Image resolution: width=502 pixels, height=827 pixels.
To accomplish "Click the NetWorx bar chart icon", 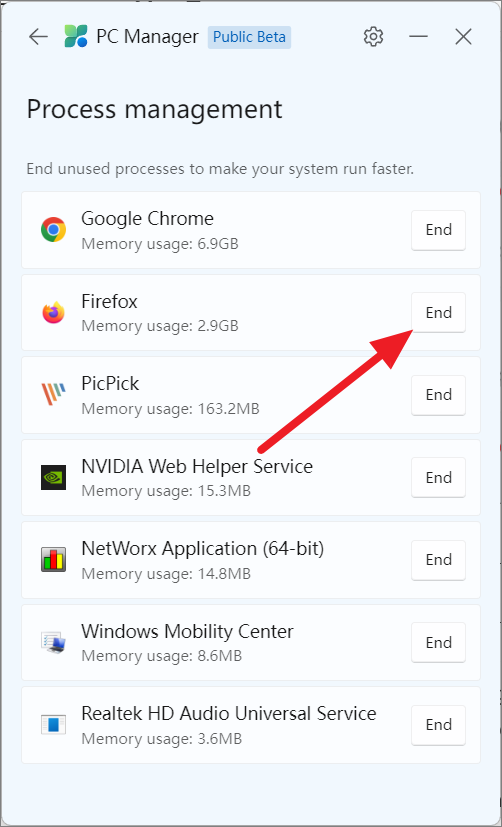I will point(53,560).
